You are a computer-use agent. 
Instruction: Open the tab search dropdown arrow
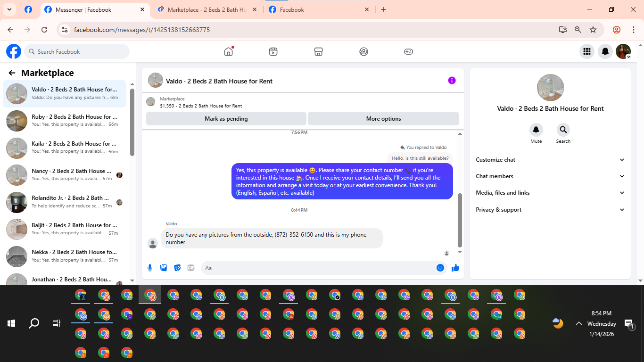point(9,9)
